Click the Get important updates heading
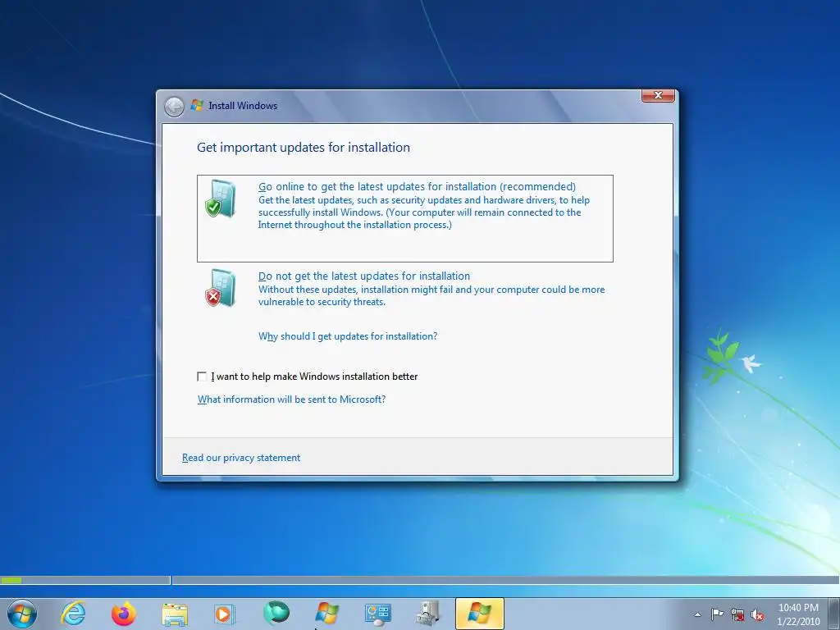The height and width of the screenshot is (630, 840). 304,148
